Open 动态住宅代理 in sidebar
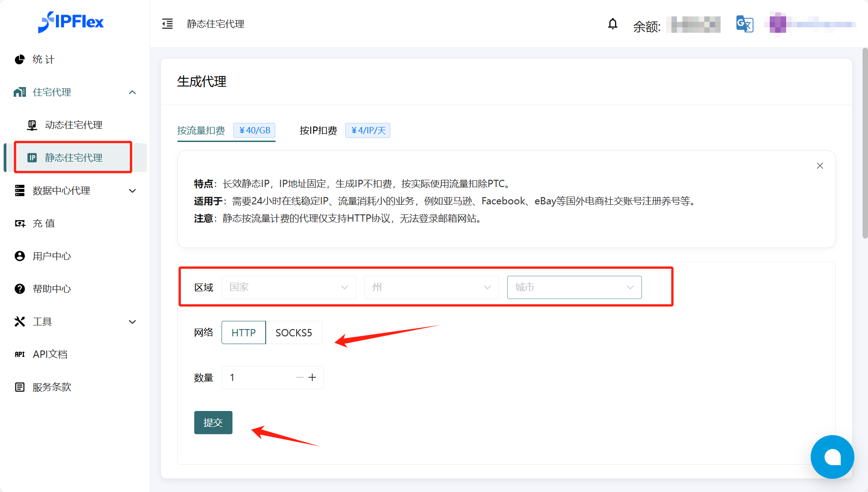This screenshot has height=492, width=868. pos(74,125)
